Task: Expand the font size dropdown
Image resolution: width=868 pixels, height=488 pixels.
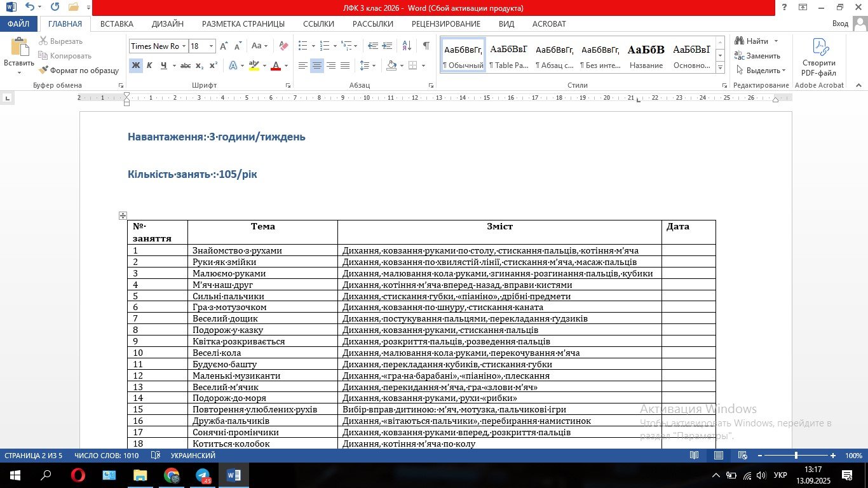Action: (211, 46)
